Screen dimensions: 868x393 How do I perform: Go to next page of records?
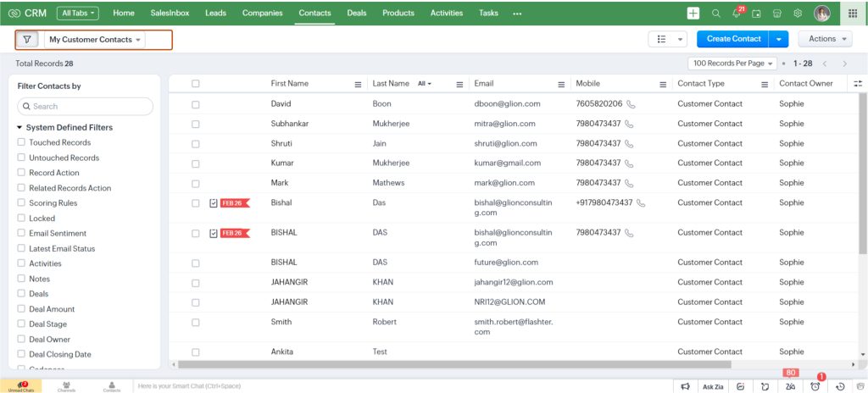coord(844,64)
